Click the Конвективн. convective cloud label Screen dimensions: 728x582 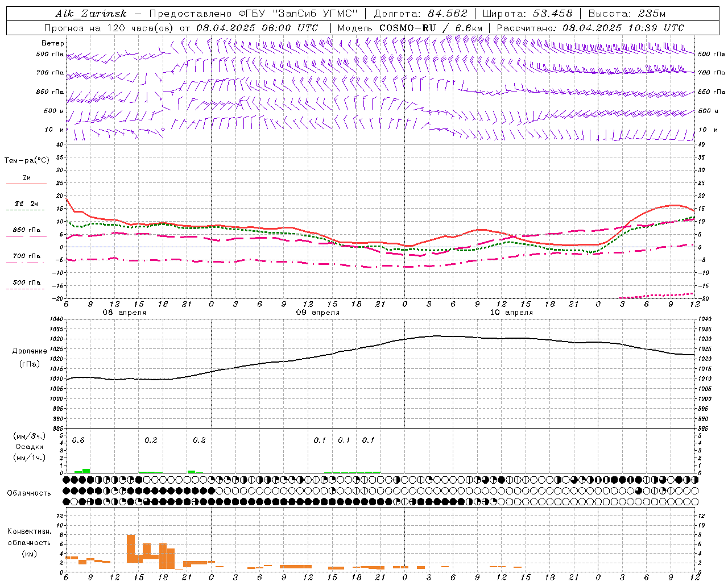click(29, 531)
